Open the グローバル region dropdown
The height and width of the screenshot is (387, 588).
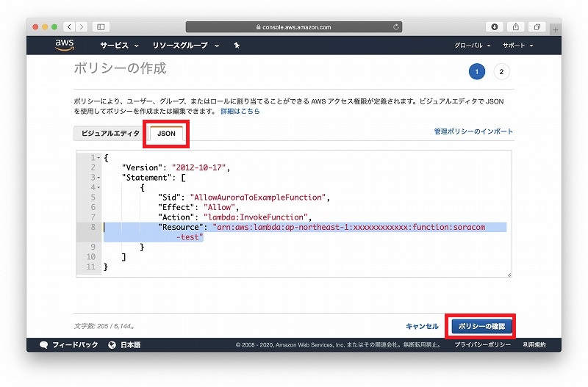[472, 46]
